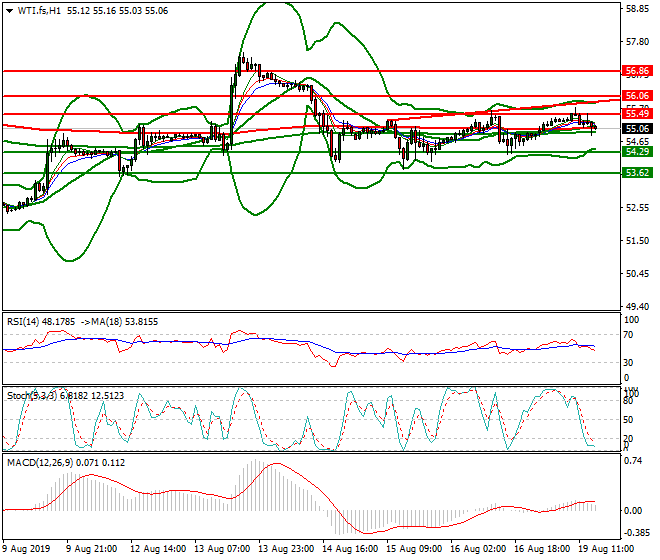Click the WTI.fs,H1 chart title

36,10
